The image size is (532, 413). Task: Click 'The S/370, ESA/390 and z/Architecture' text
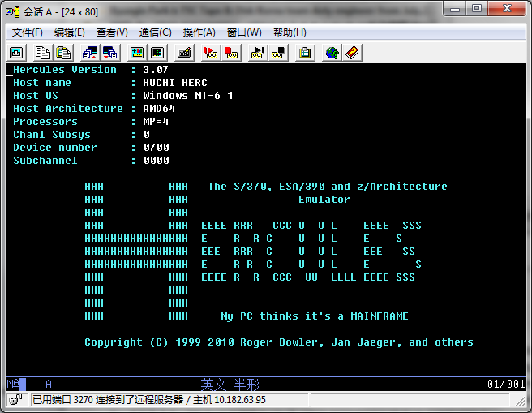[328, 187]
